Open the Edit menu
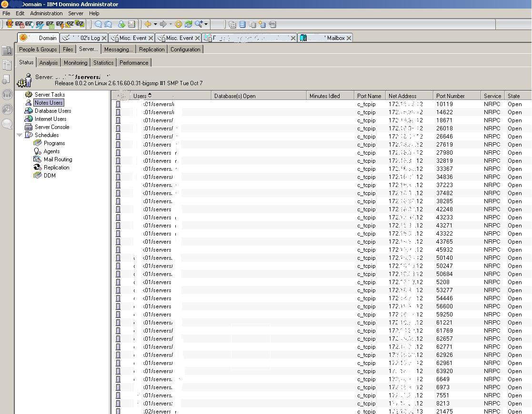The image size is (532, 414). click(20, 13)
